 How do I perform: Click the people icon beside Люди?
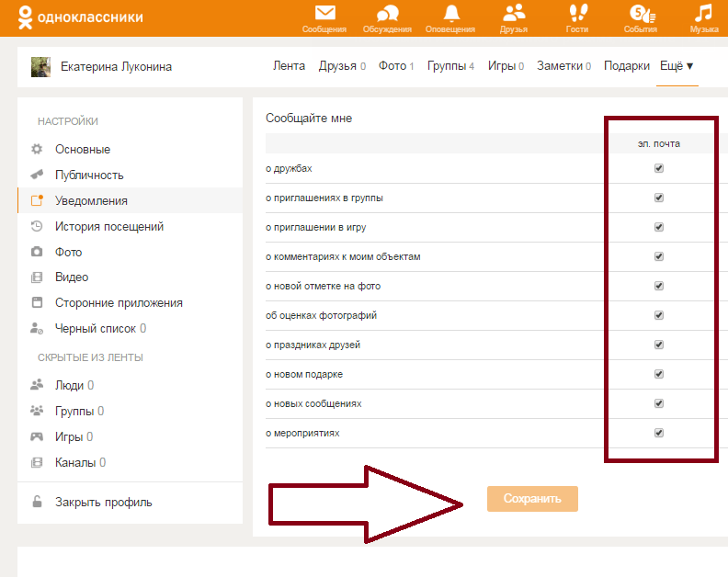pos(37,384)
